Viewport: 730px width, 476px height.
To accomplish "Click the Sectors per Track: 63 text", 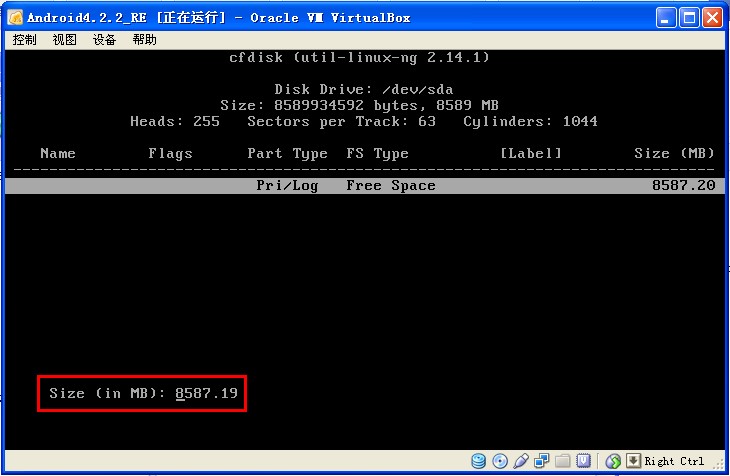I will point(341,122).
